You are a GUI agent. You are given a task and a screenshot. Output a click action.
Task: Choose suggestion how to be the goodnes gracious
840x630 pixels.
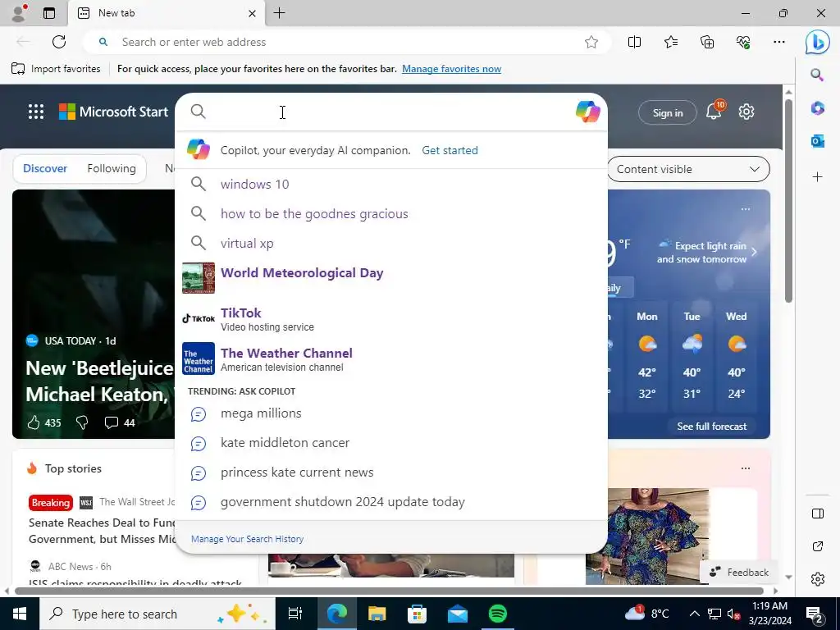pyautogui.click(x=391, y=214)
